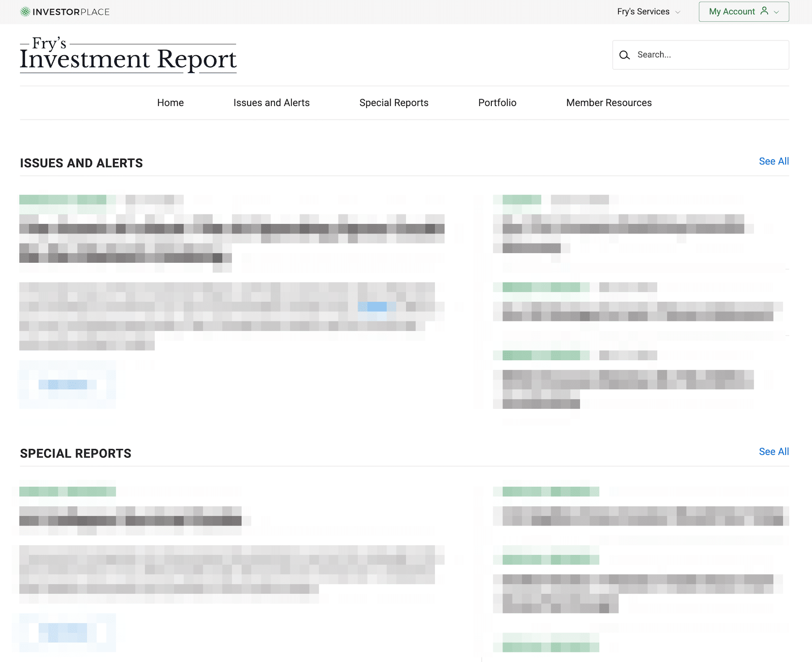Click See All beside Special Reports heading

tap(773, 451)
